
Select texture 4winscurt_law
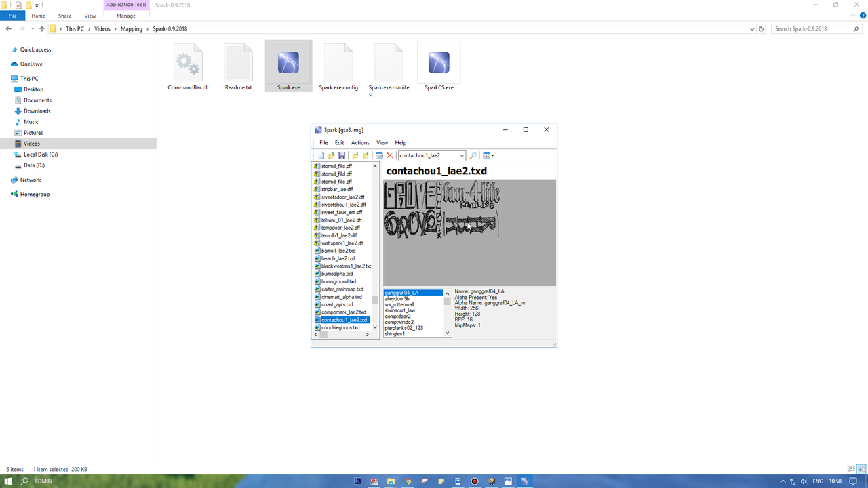(x=399, y=310)
